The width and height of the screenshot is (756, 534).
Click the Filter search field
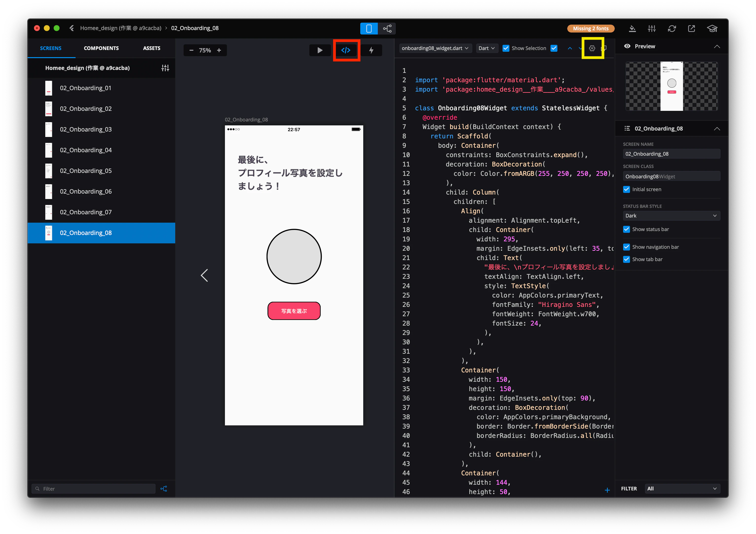(94, 488)
